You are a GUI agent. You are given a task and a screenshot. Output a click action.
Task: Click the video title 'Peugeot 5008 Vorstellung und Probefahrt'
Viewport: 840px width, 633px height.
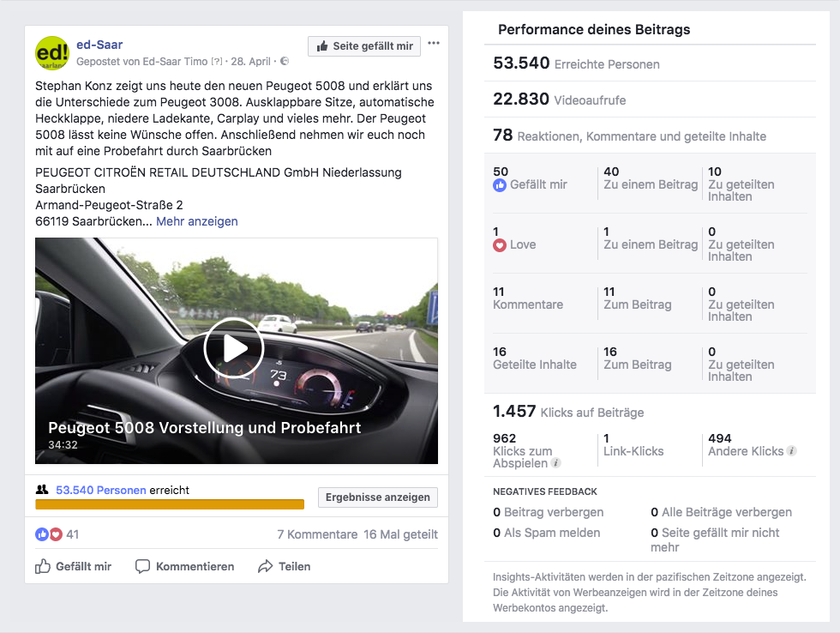coord(205,427)
